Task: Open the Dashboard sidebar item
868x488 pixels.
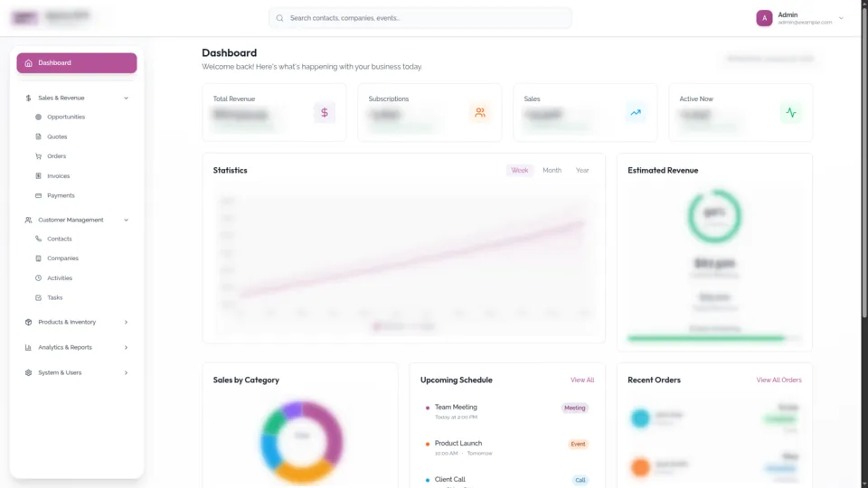Action: (x=76, y=63)
